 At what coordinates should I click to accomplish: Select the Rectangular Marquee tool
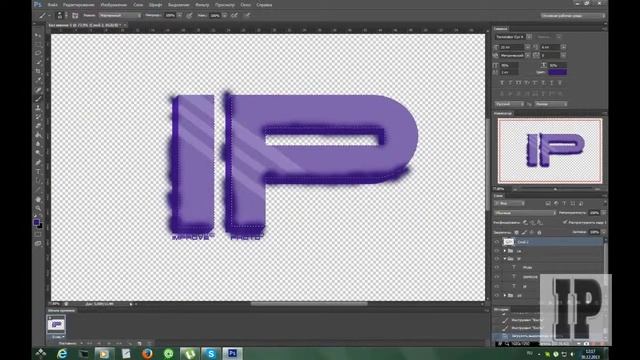(38, 44)
